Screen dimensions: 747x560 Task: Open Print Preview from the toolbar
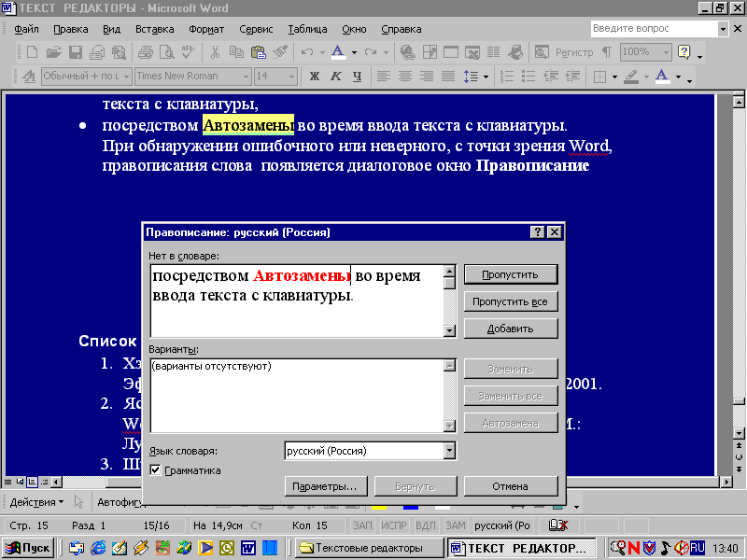pos(167,52)
